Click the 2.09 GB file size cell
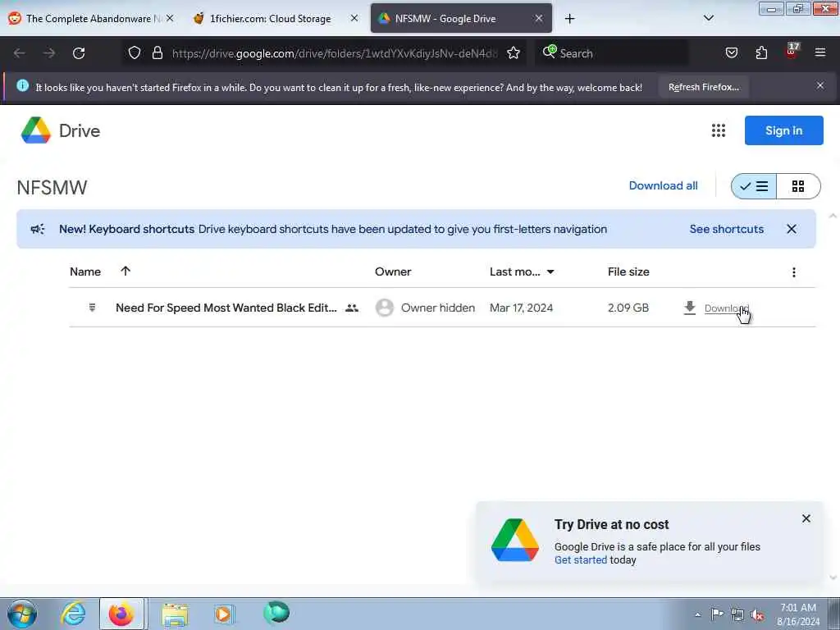Screen dimensions: 840x630 [x=628, y=308]
